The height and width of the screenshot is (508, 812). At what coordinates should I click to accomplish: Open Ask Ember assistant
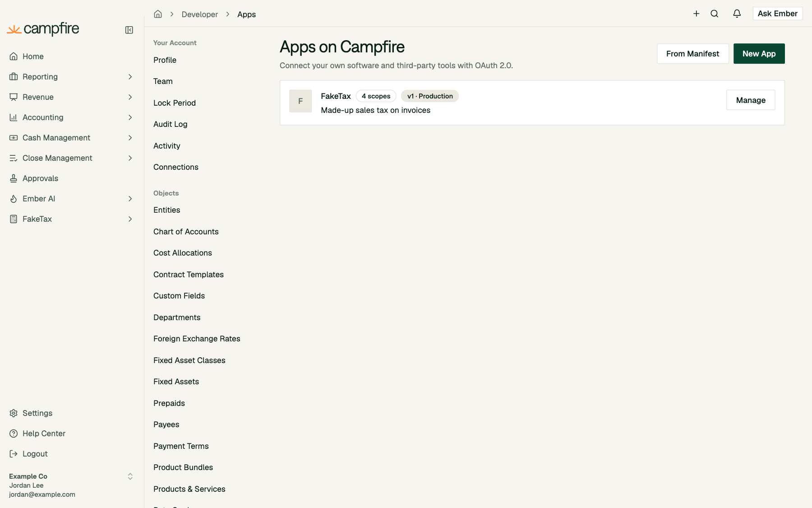[x=778, y=14]
